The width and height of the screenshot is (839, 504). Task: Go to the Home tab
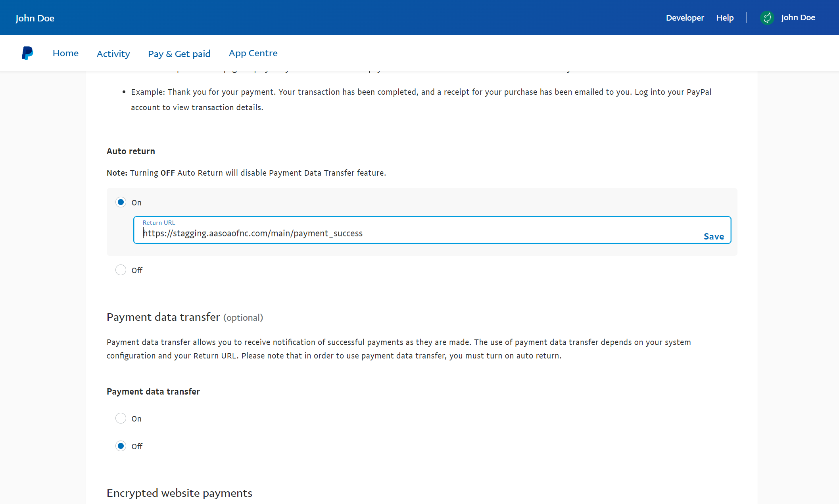tap(65, 53)
